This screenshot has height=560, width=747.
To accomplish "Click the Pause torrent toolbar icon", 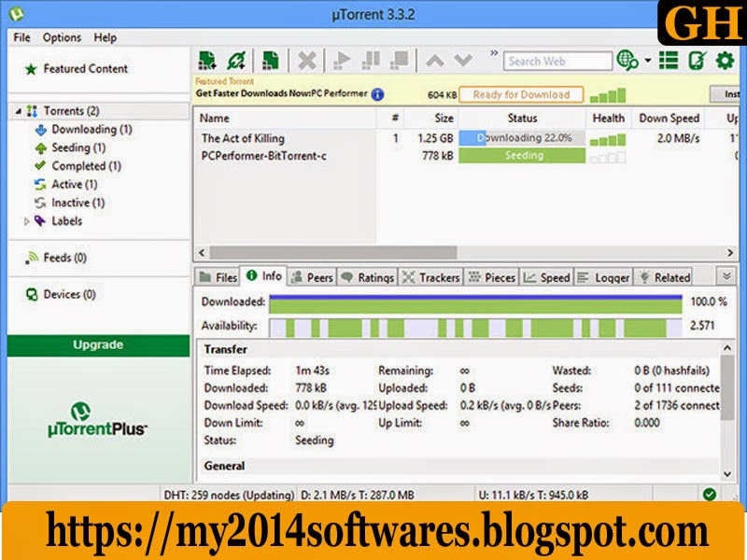I will coord(371,61).
